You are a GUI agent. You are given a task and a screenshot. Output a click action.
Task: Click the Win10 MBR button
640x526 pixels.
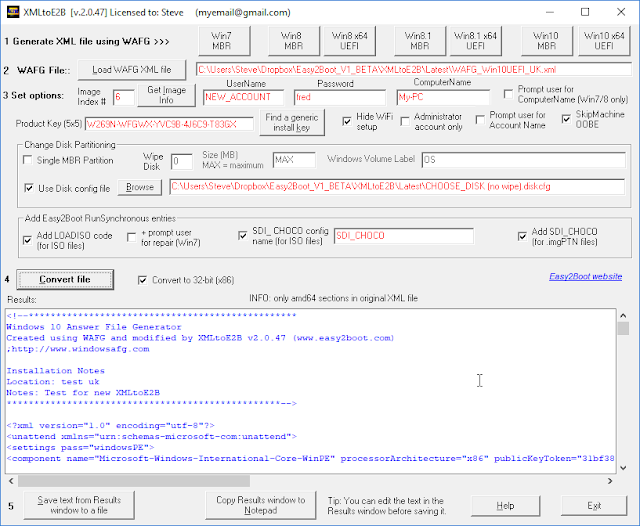[547, 41]
